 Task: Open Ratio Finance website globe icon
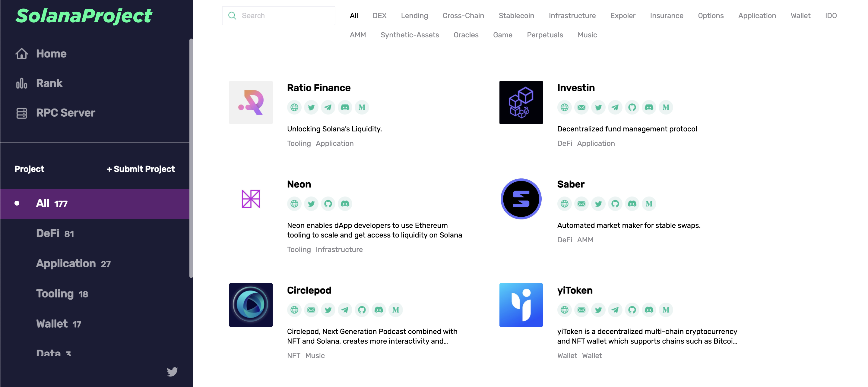click(x=294, y=107)
